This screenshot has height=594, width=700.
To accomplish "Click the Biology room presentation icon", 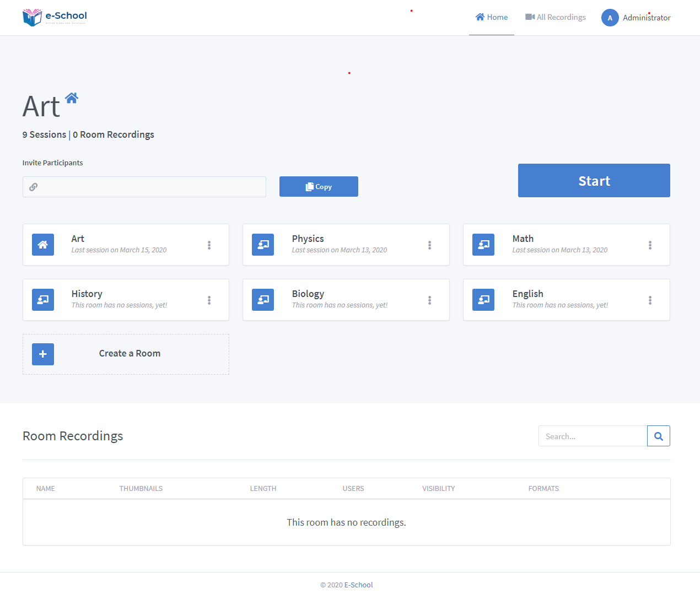I will click(x=263, y=300).
